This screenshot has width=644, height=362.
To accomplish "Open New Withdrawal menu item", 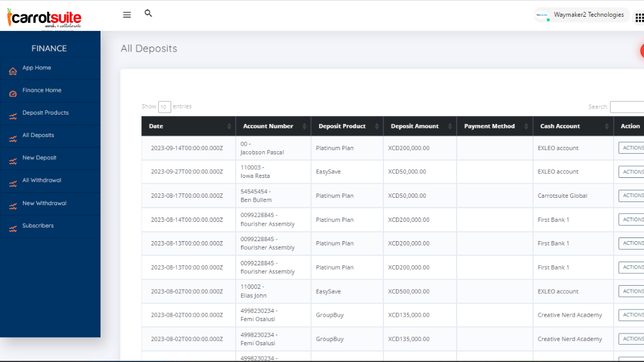I will pyautogui.click(x=44, y=203).
